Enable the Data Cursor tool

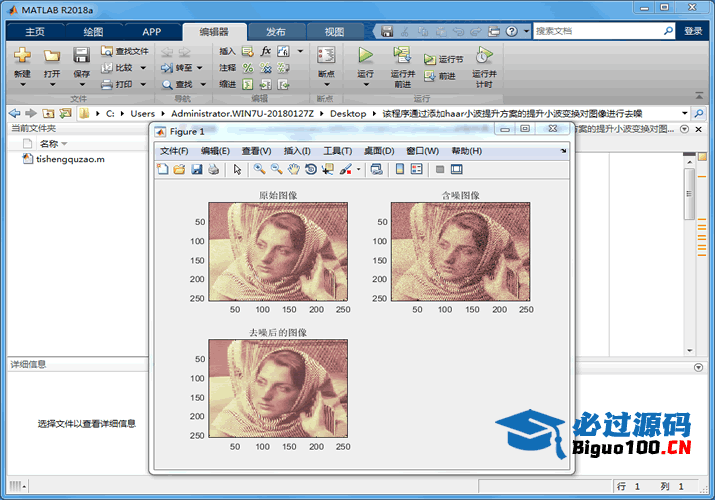click(327, 170)
